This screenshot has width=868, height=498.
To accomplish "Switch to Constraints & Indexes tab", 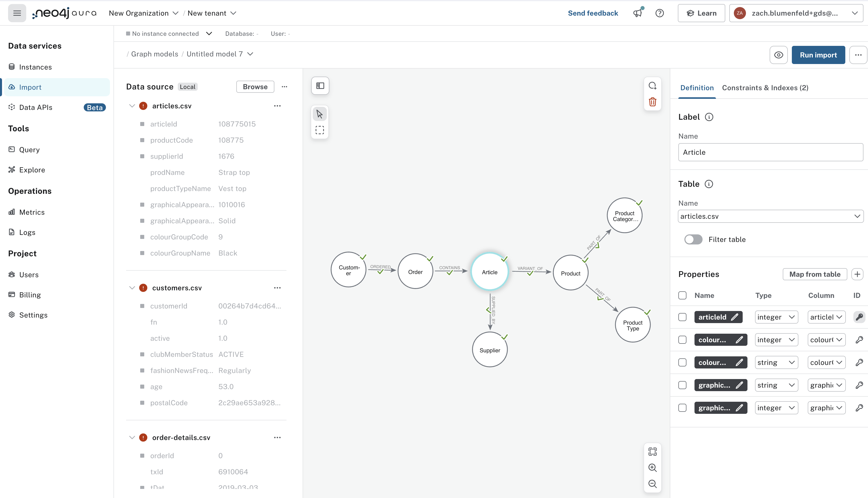I will tap(765, 87).
